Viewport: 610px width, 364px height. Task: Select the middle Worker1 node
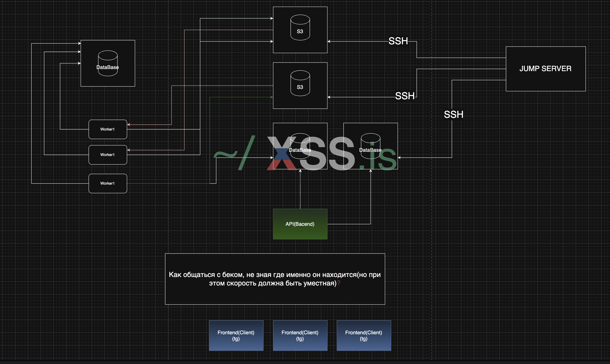(x=108, y=155)
